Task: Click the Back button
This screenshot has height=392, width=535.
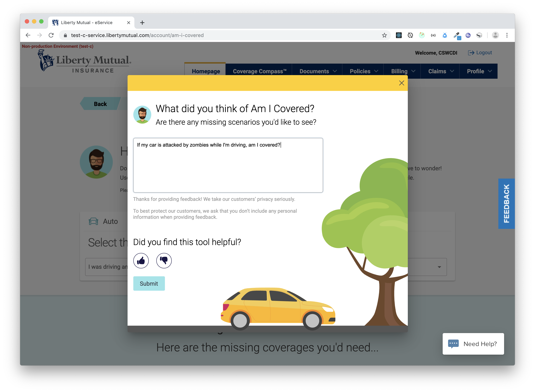Action: [x=100, y=104]
